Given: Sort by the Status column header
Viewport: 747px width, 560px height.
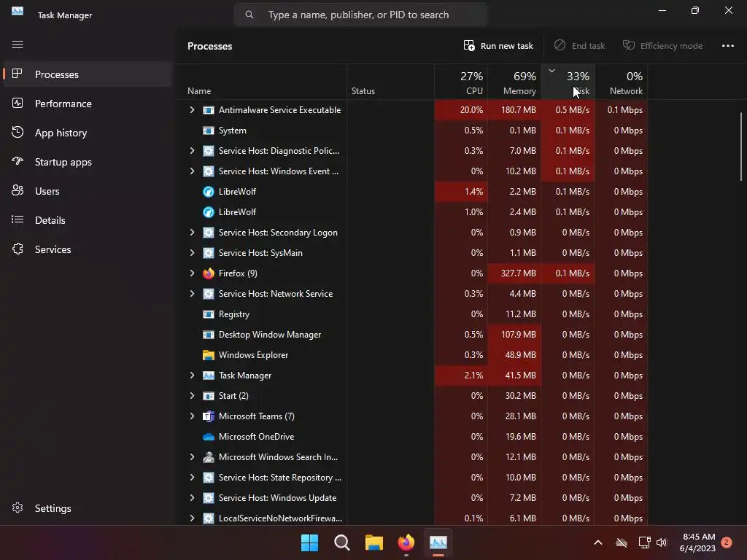Looking at the screenshot, I should (x=391, y=82).
